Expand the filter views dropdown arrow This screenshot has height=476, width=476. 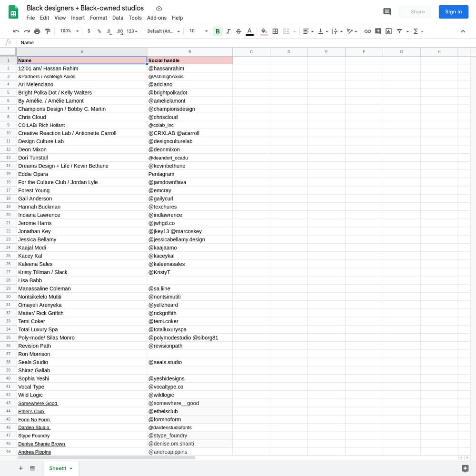coord(407,31)
